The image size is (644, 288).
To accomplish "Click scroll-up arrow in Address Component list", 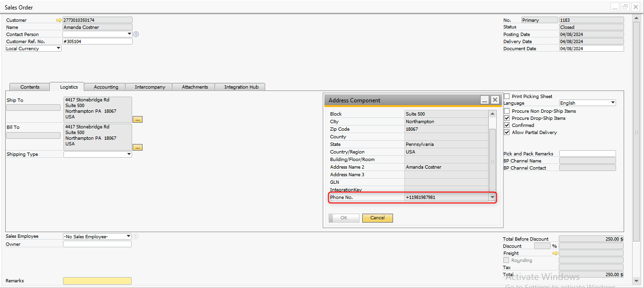I will pyautogui.click(x=492, y=114).
